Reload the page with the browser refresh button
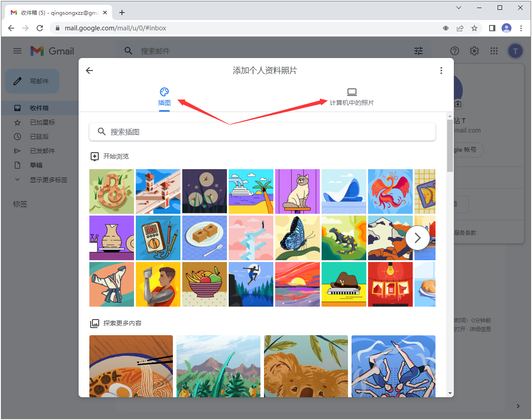The height and width of the screenshot is (420, 532). coord(40,28)
